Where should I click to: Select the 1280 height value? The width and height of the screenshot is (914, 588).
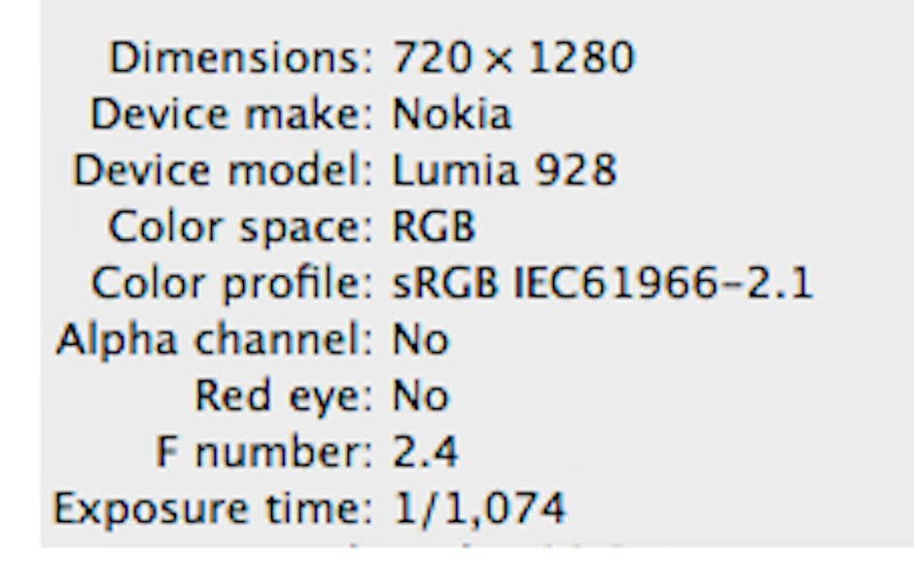pyautogui.click(x=582, y=58)
